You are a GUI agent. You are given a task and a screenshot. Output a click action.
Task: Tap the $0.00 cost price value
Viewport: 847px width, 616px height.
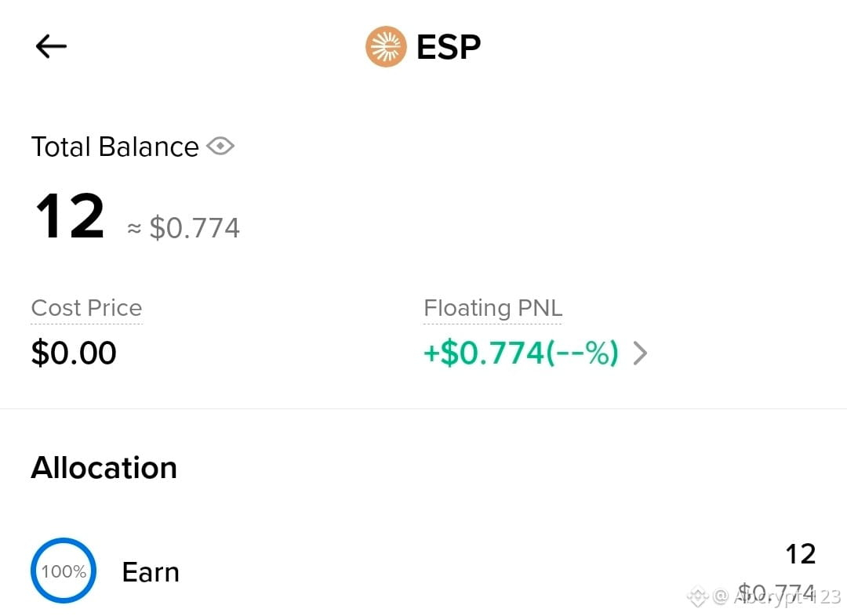pyautogui.click(x=74, y=353)
